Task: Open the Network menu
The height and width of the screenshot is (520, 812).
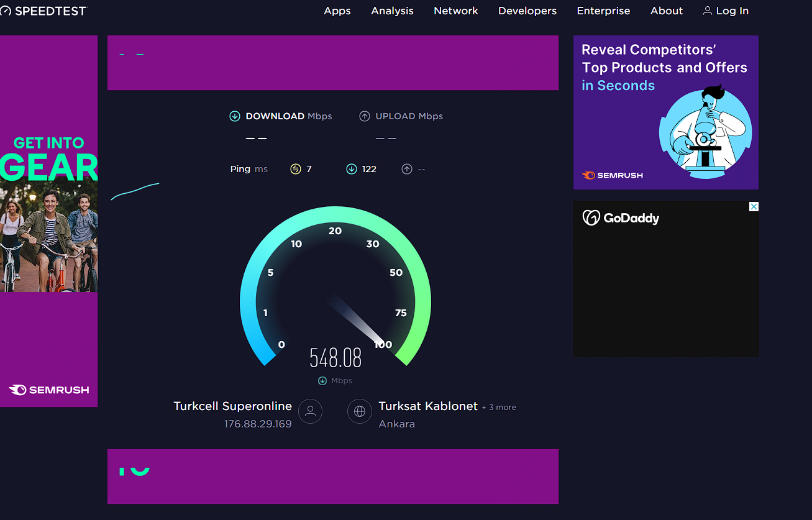Action: click(456, 11)
